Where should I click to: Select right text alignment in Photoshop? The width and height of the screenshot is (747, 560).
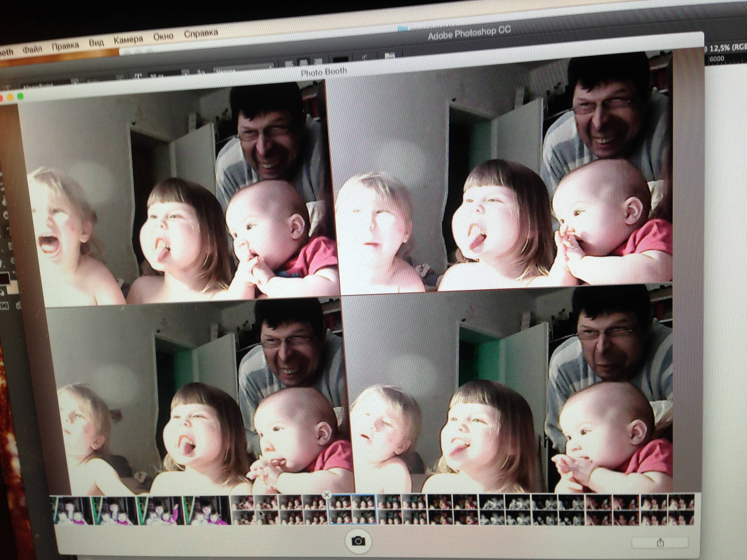(318, 62)
